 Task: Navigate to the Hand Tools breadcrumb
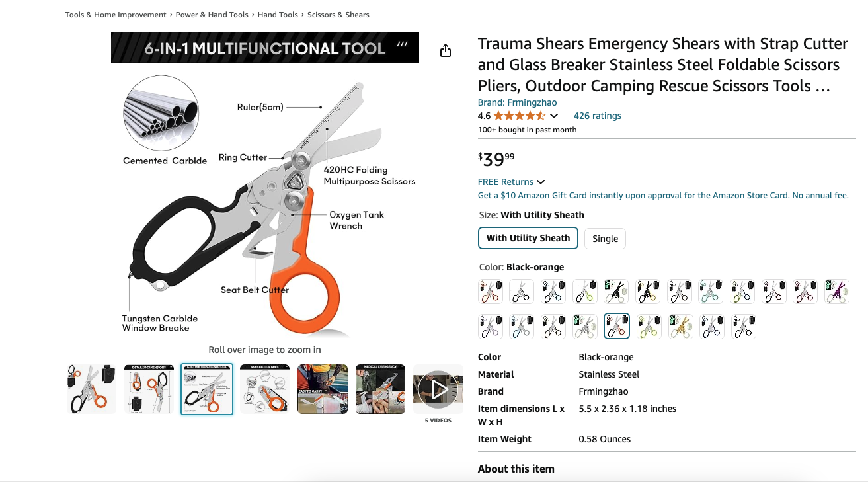click(278, 15)
